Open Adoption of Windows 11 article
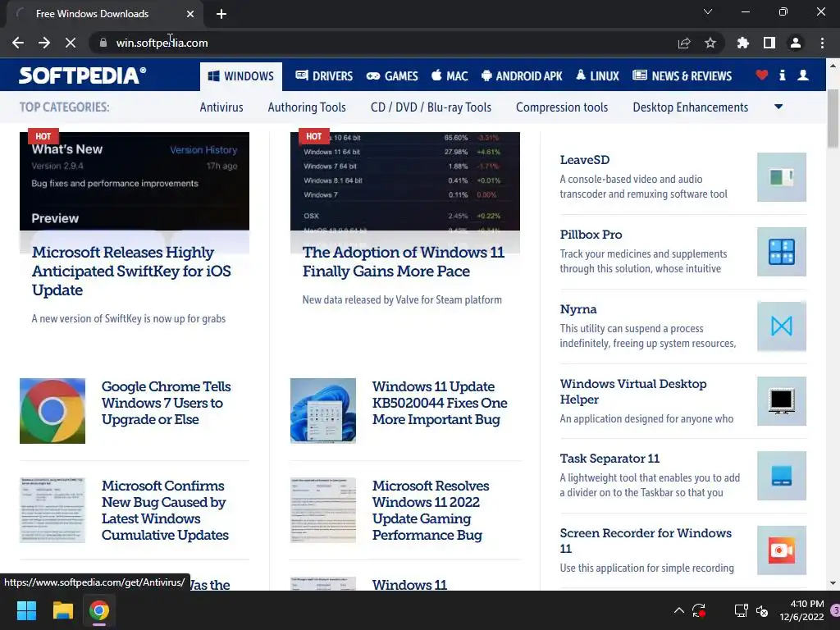Screen dimensions: 840x630 tap(404, 262)
